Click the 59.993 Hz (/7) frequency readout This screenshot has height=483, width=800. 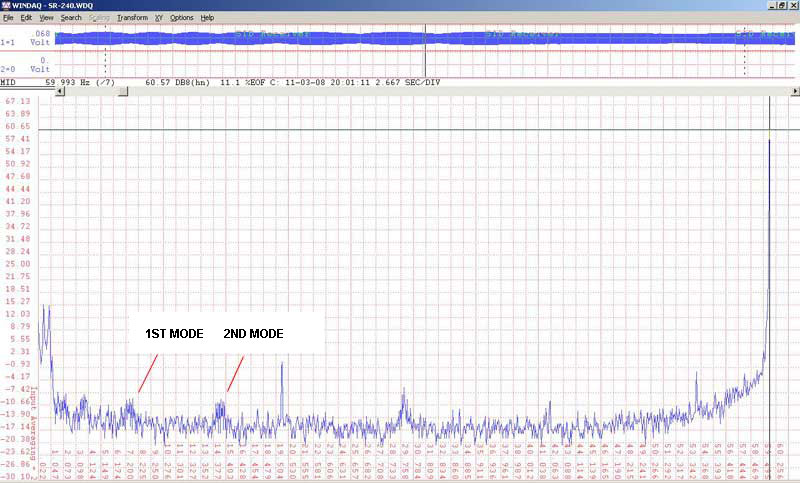(x=80, y=82)
